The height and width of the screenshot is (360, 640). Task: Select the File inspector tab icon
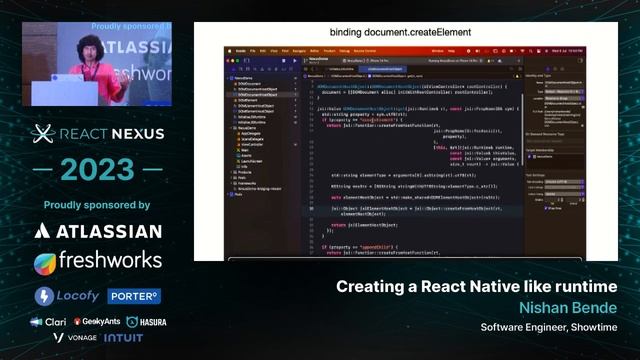548,69
